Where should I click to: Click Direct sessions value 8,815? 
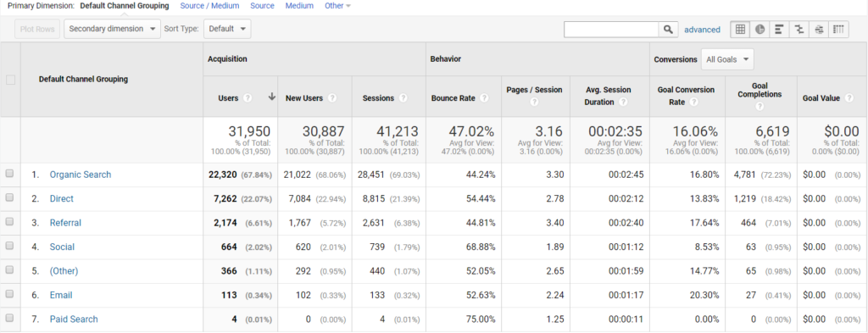click(x=374, y=198)
